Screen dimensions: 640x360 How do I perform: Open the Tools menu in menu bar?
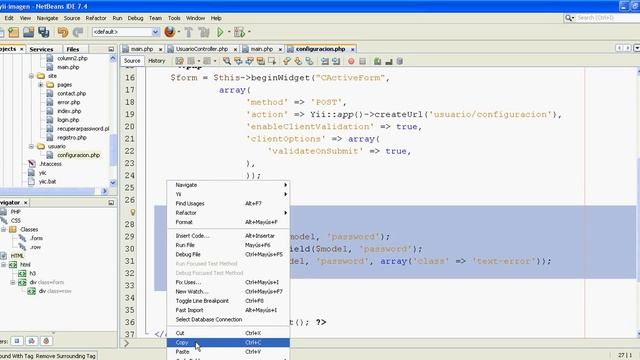tap(174, 18)
